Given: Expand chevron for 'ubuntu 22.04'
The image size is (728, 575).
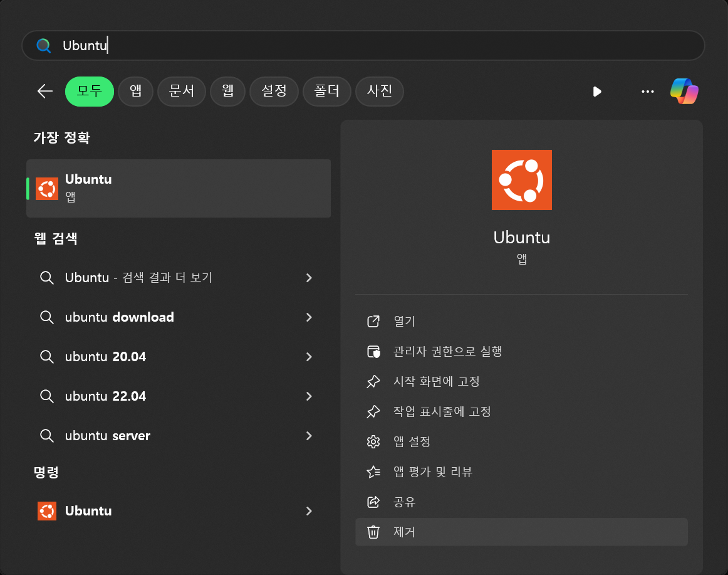Looking at the screenshot, I should [x=309, y=396].
